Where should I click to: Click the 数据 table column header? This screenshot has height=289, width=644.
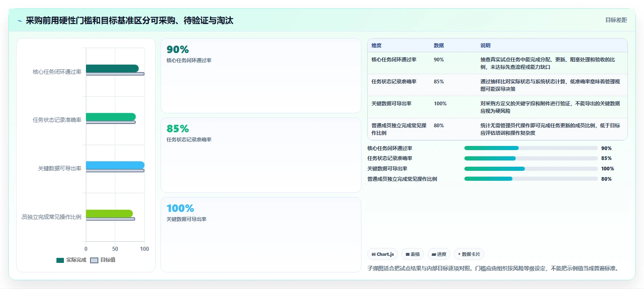click(x=439, y=45)
